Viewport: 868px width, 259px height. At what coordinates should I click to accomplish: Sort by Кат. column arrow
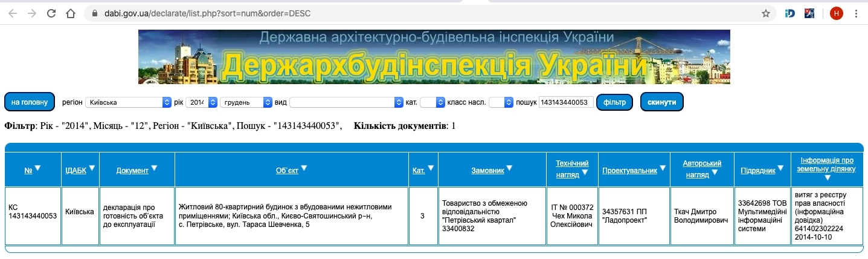click(430, 168)
